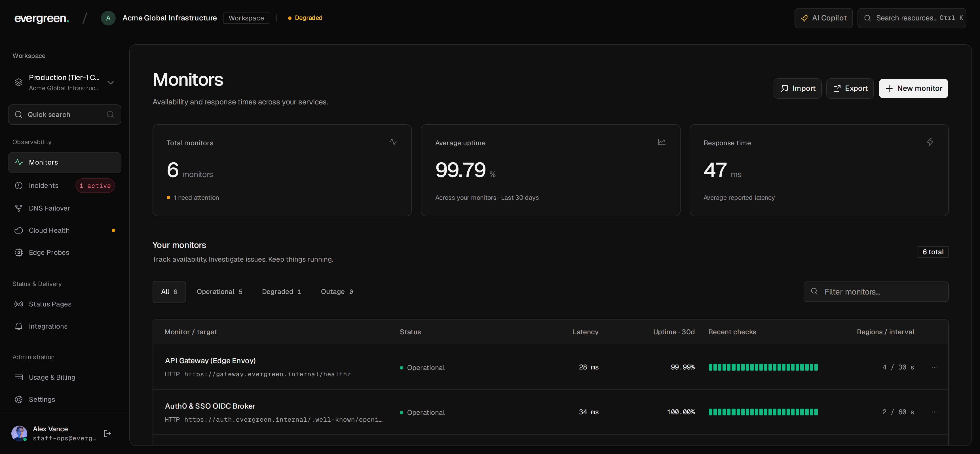Screen dimensions: 980x454
Task: Click recent checks bar for API Gateway
Action: (x=763, y=367)
